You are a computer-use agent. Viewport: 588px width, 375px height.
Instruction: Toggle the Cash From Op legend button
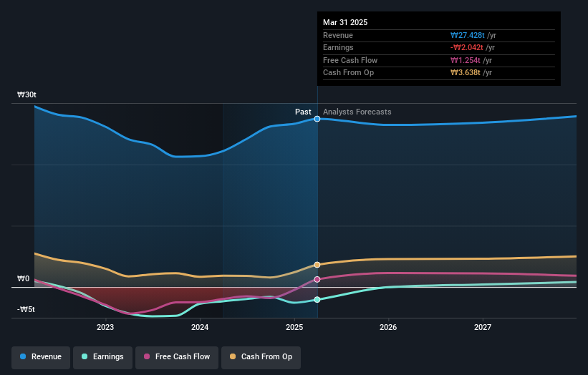pyautogui.click(x=261, y=357)
